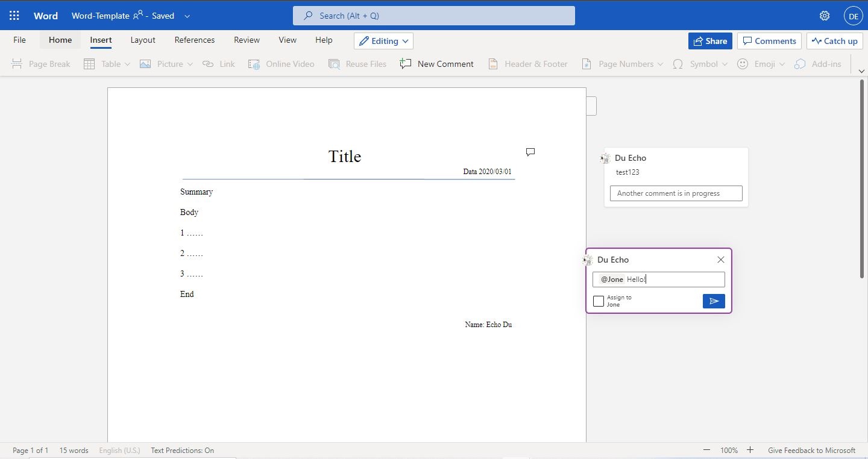Open the File menu
This screenshot has height=459, width=868.
coord(19,40)
